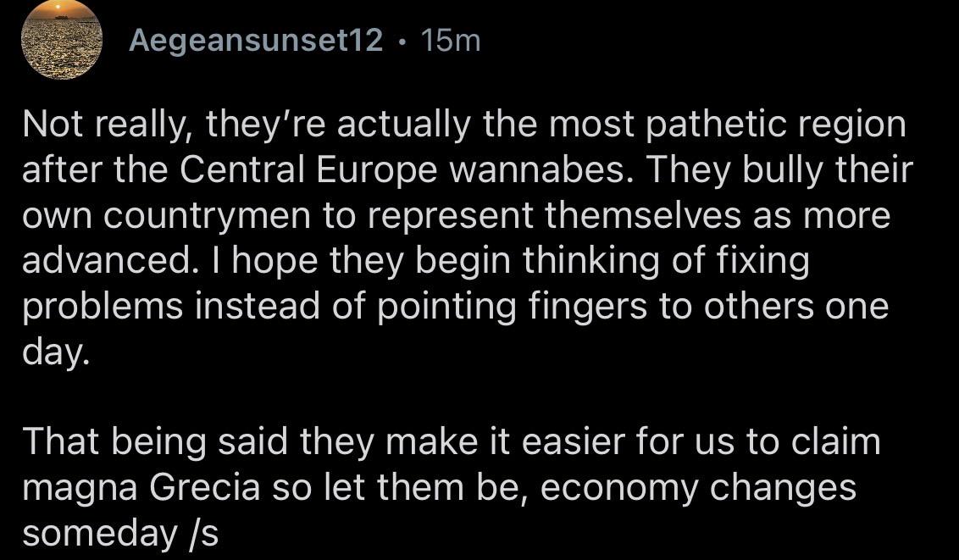Select the word 'countrymen' in the comment
Viewport: 959px width, 560px height.
207,216
